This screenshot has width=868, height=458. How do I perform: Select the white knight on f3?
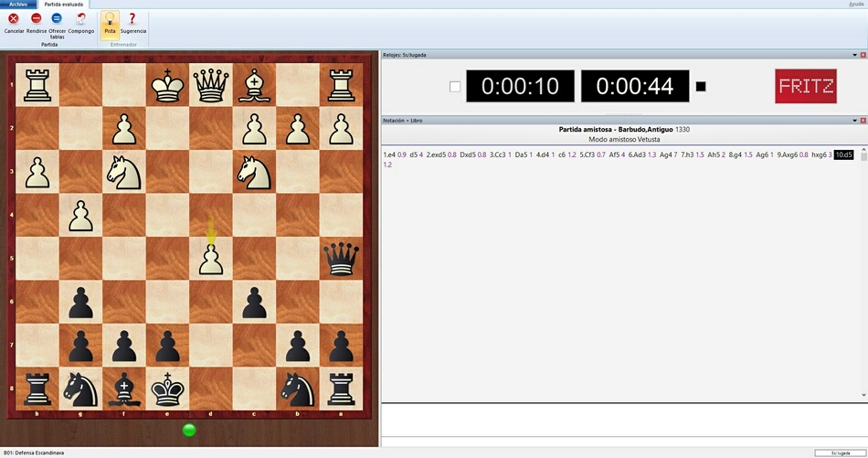pyautogui.click(x=124, y=171)
